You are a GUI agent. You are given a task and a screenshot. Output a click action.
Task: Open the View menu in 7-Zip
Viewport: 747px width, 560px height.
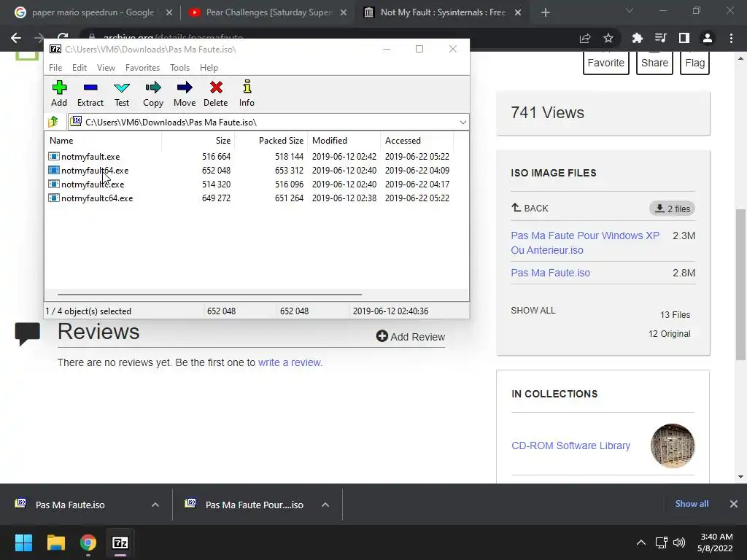point(107,68)
